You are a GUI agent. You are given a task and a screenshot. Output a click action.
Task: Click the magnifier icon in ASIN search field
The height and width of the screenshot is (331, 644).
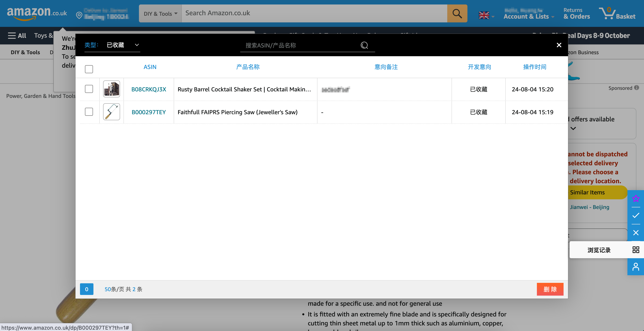point(364,45)
